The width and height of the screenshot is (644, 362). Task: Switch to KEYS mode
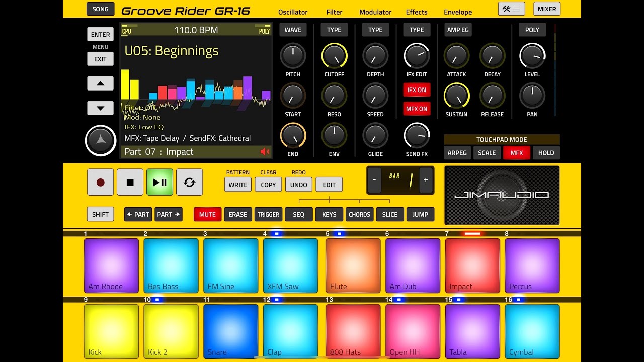329,214
